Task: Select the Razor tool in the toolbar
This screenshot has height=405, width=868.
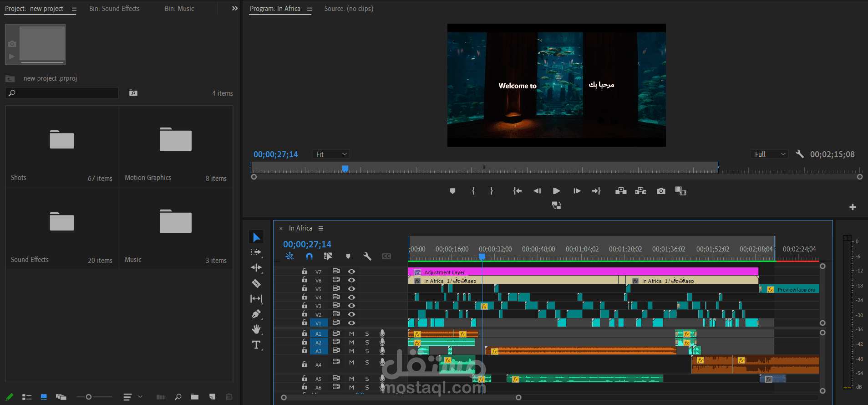Action: (256, 283)
